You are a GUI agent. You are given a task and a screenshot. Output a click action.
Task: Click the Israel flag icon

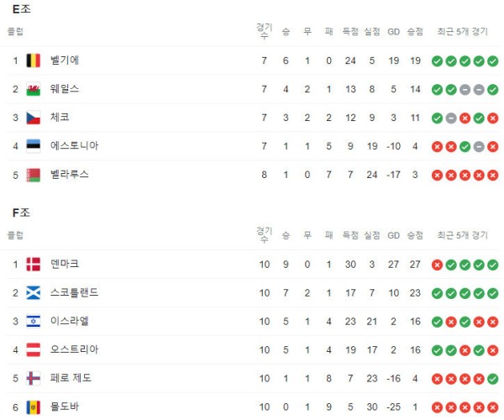33,322
